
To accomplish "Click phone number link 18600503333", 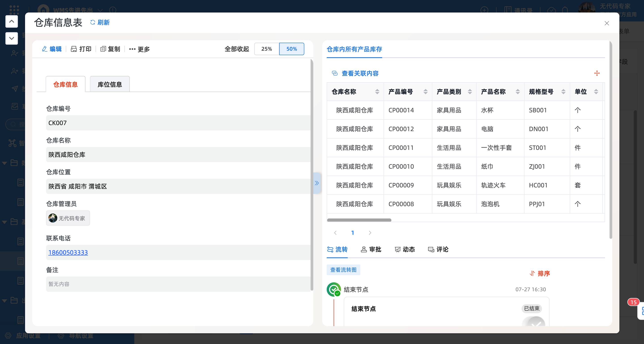I will click(68, 252).
